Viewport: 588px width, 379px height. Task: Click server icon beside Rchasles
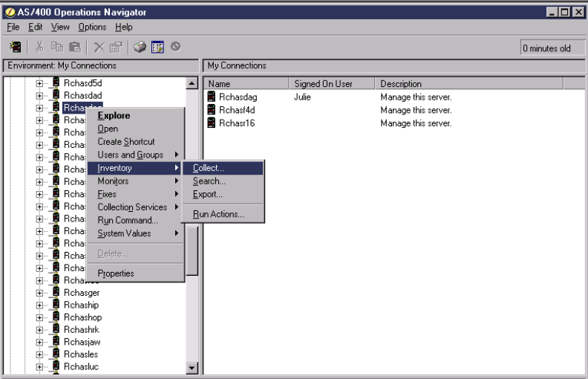click(x=56, y=354)
